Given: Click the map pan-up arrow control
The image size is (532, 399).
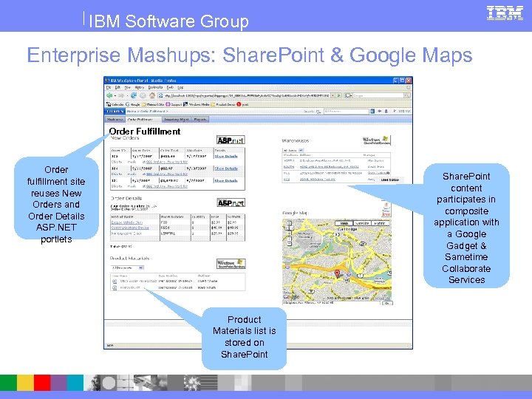Looking at the screenshot, I should 290,223.
